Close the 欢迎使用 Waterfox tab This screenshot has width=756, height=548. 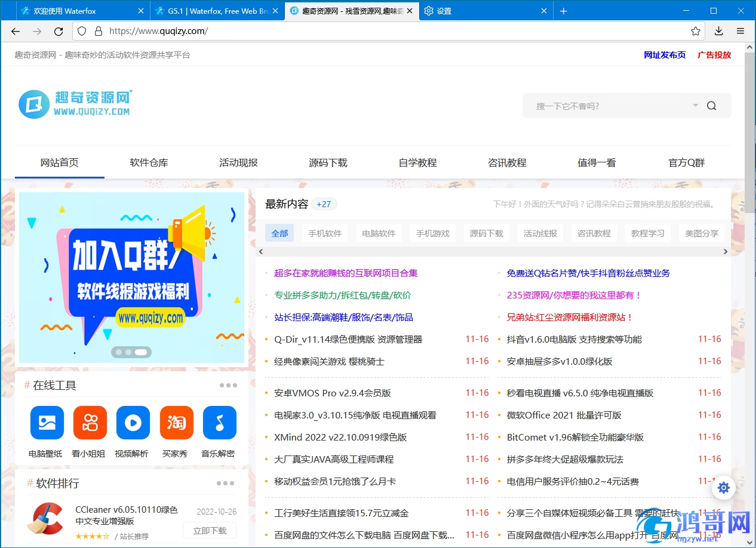coord(141,11)
